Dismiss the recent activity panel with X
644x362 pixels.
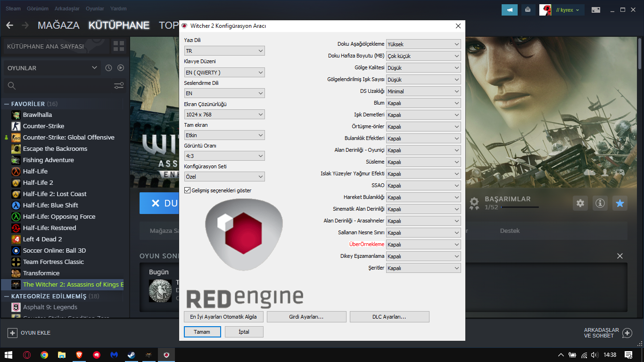tap(620, 256)
